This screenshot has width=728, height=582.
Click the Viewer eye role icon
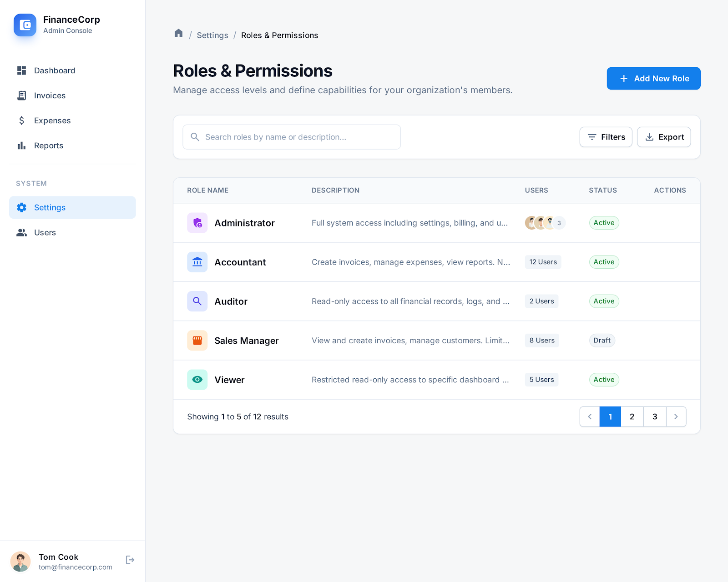[x=197, y=380]
